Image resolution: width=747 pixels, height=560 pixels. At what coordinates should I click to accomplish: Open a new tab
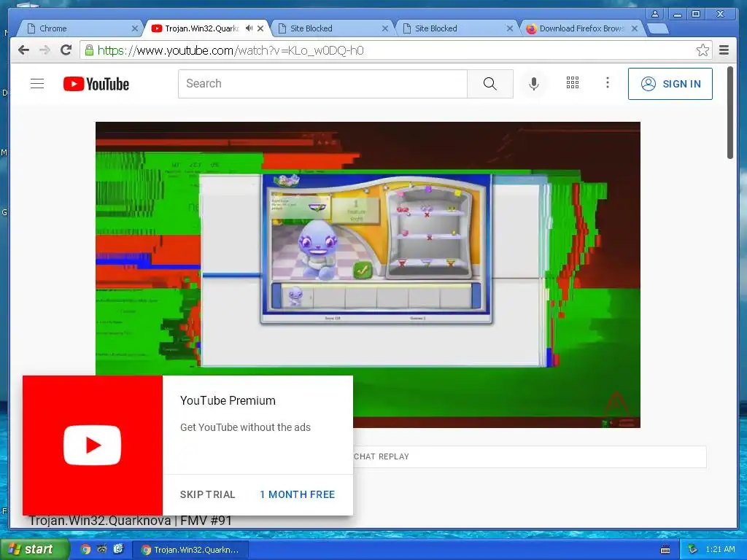pyautogui.click(x=659, y=29)
